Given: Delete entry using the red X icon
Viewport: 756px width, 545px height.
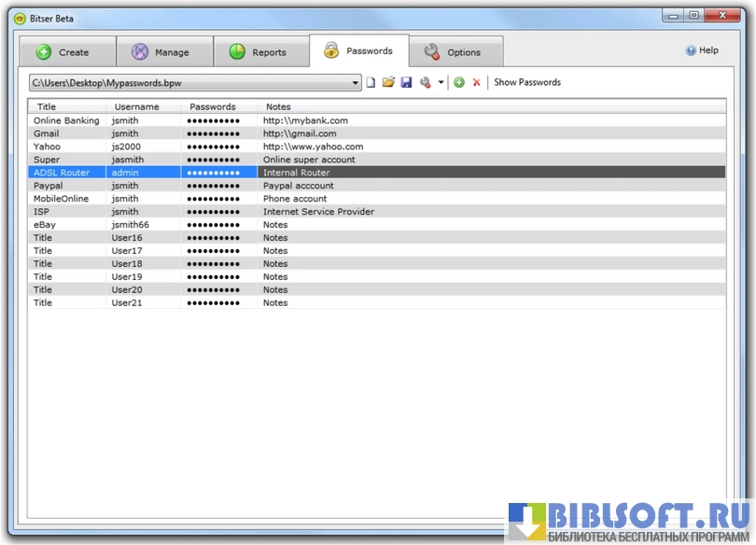Looking at the screenshot, I should [476, 83].
